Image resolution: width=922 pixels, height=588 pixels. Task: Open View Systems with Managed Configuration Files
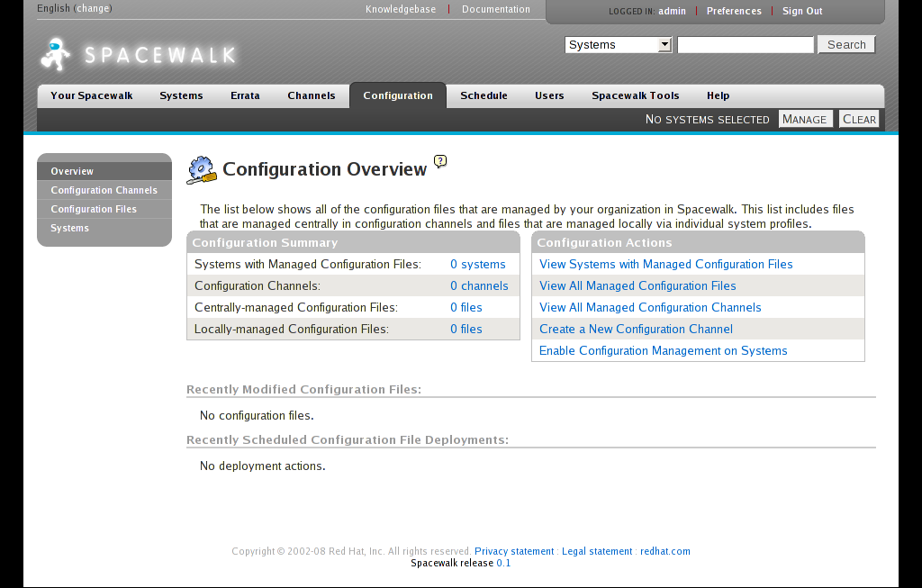pos(665,265)
